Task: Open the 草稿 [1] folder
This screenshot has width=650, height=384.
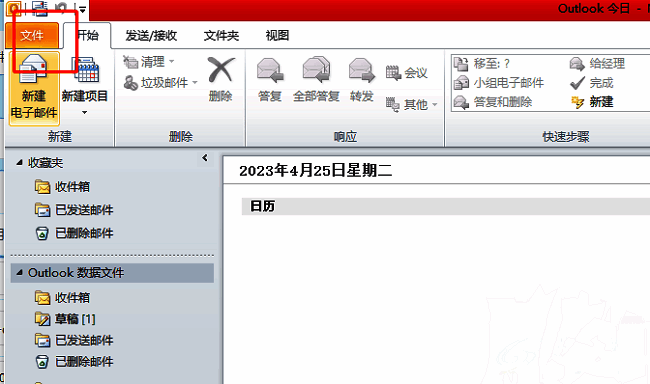Action: click(x=65, y=318)
